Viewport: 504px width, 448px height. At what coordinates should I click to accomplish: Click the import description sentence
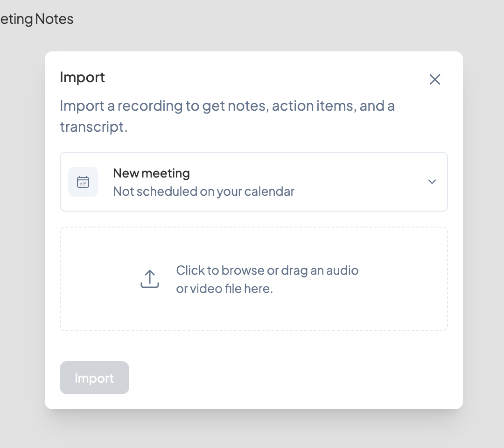[x=227, y=115]
